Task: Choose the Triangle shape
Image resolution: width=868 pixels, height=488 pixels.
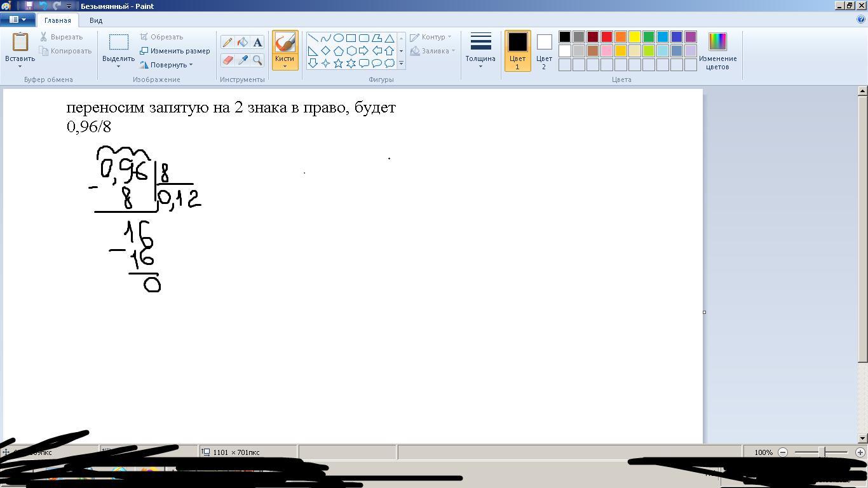Action: tap(390, 38)
